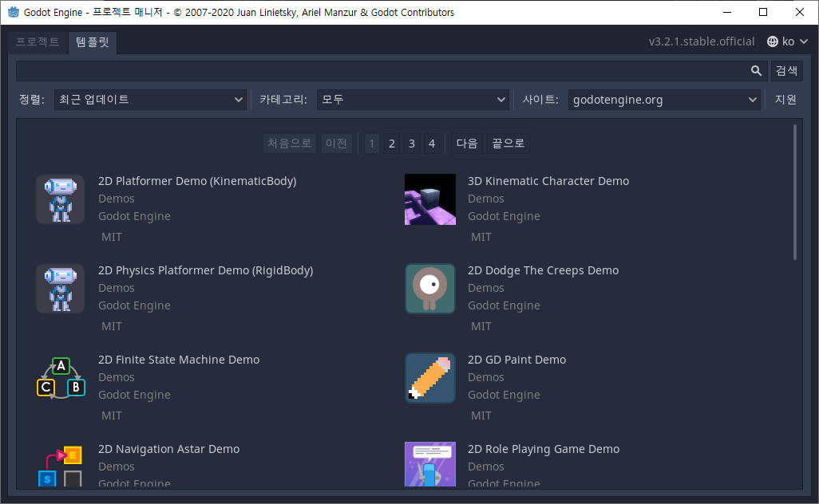Screen dimensions: 819x504
Task: Click the vertical scrollbar of template list
Action: (795, 192)
